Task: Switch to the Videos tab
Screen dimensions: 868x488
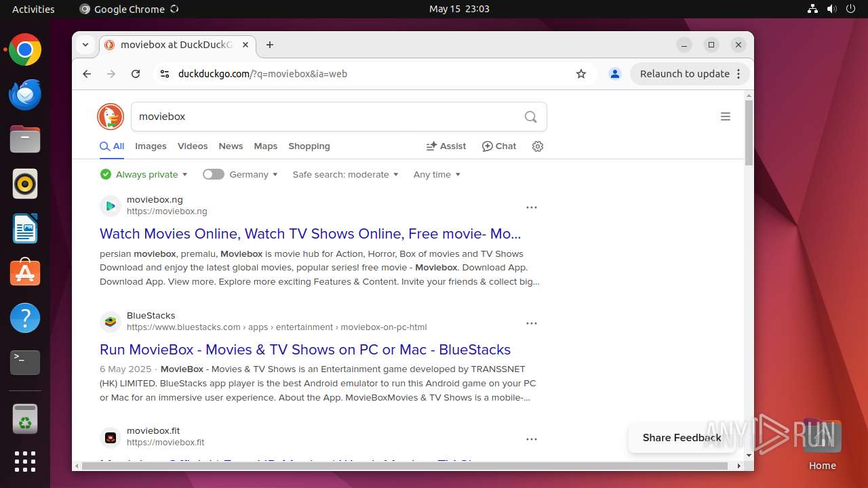Action: pos(193,146)
